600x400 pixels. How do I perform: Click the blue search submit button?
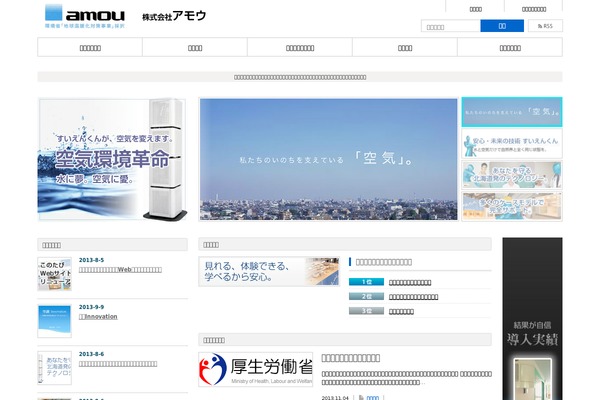click(x=502, y=26)
